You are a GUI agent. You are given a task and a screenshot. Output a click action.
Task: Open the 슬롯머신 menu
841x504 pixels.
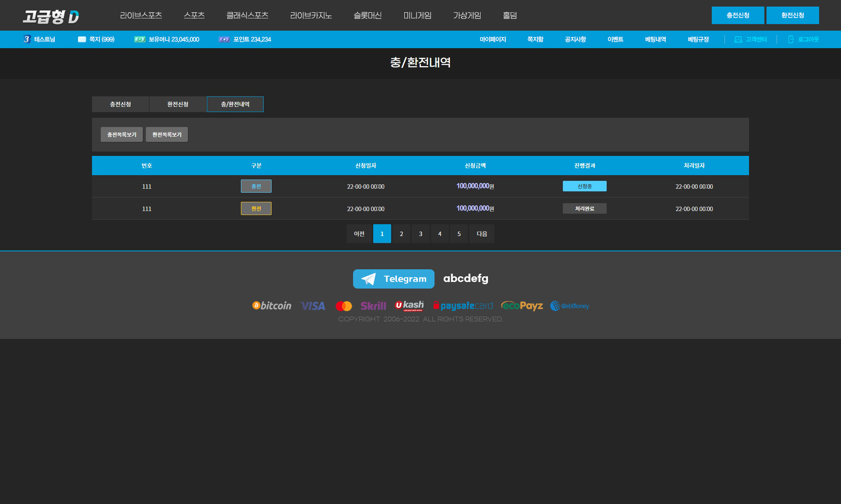pyautogui.click(x=367, y=15)
